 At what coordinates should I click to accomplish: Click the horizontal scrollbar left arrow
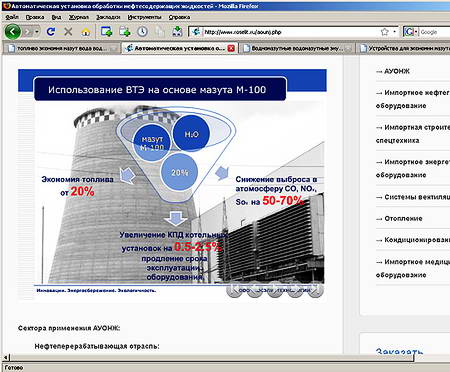click(6, 357)
